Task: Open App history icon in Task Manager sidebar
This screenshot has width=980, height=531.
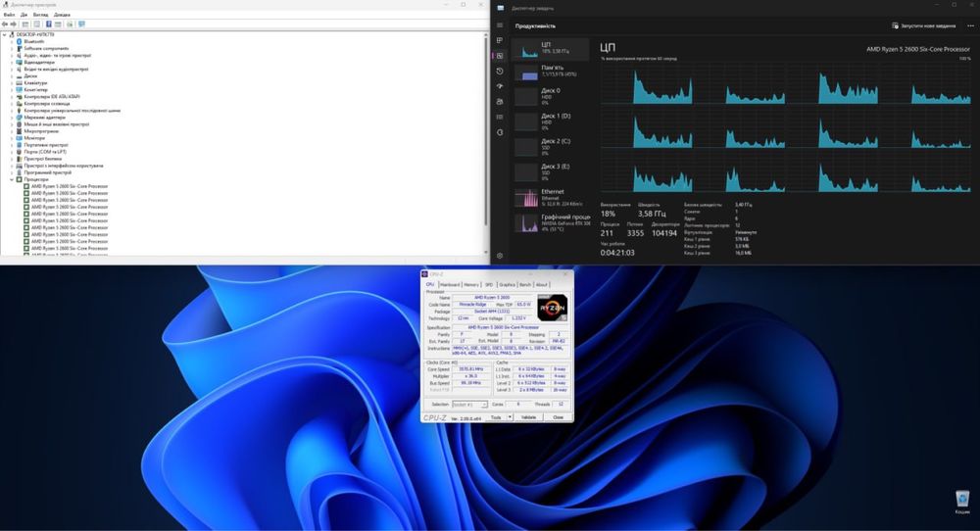Action: pos(500,71)
